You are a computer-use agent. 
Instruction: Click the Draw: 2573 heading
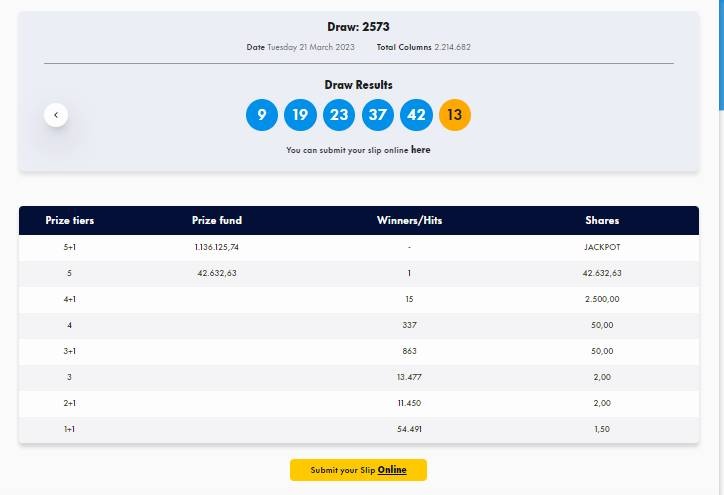pos(358,26)
